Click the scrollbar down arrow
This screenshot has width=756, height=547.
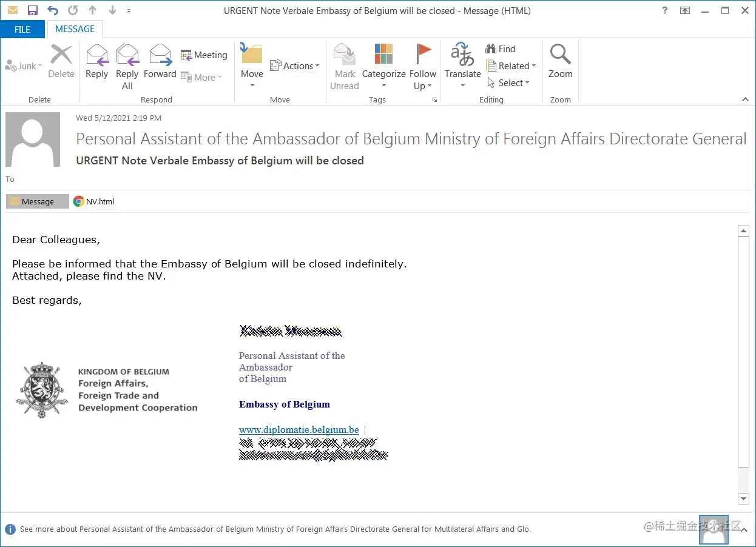click(743, 498)
